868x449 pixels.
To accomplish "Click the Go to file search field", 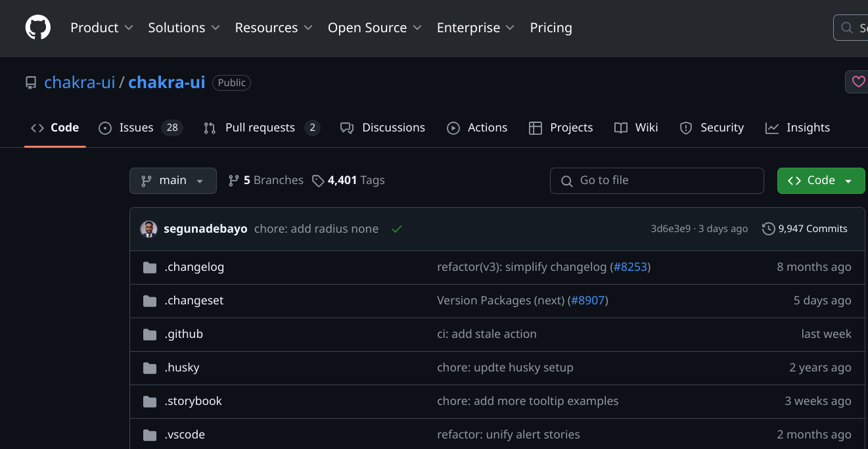I will point(657,180).
